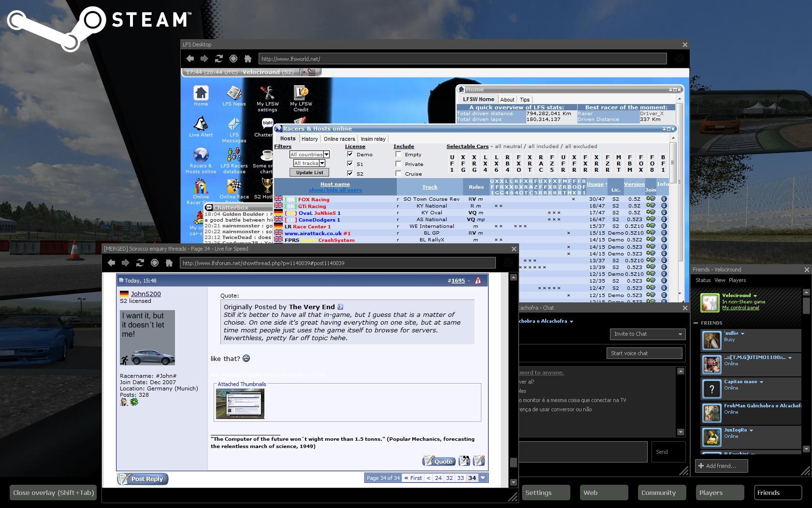
Task: Enable the Cruise hosts checkbox
Action: click(x=398, y=173)
